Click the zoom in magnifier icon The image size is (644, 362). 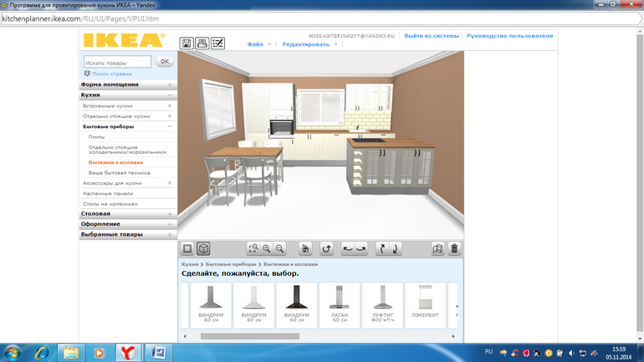click(267, 249)
